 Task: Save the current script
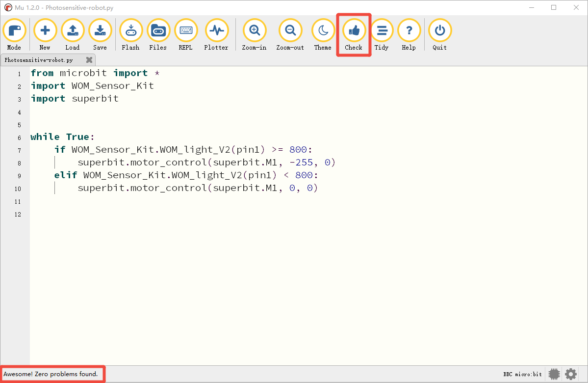point(100,34)
